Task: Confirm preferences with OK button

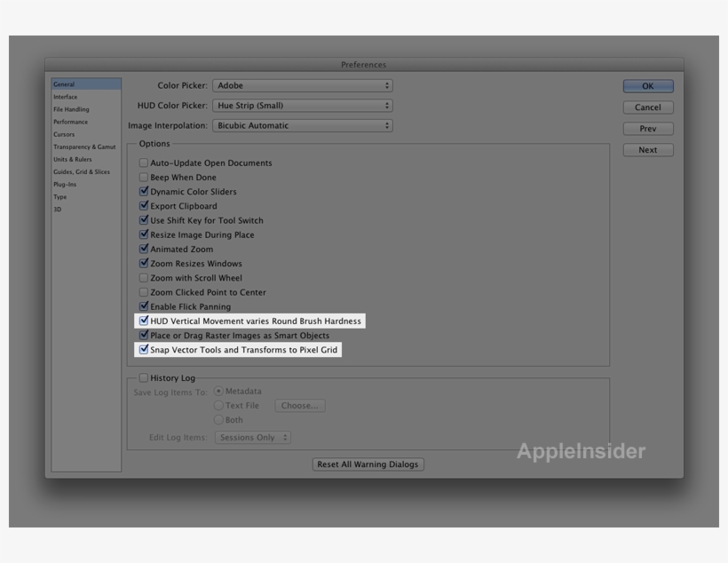Action: pos(648,86)
